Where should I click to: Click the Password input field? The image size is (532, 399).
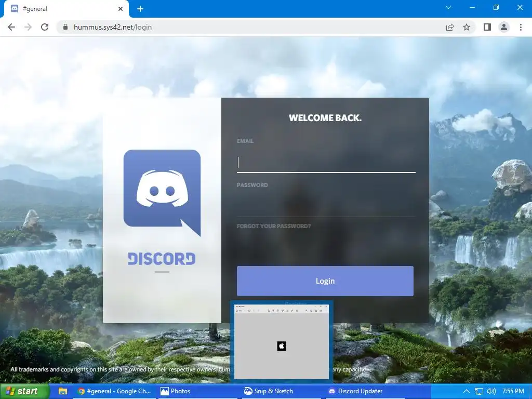pos(326,206)
